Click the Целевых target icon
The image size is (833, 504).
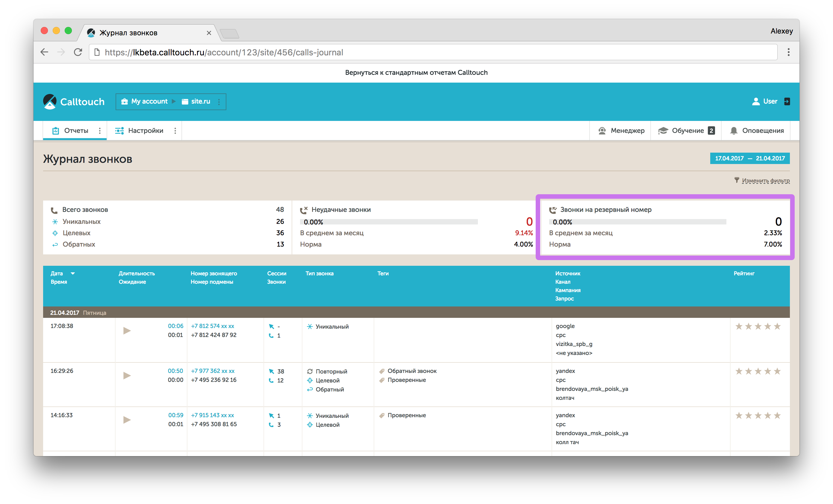tap(55, 233)
